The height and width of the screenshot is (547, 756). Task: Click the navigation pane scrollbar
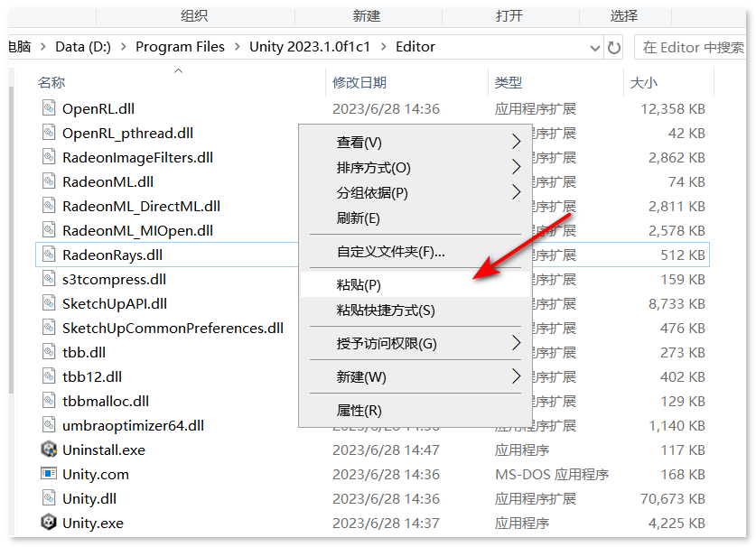11,241
